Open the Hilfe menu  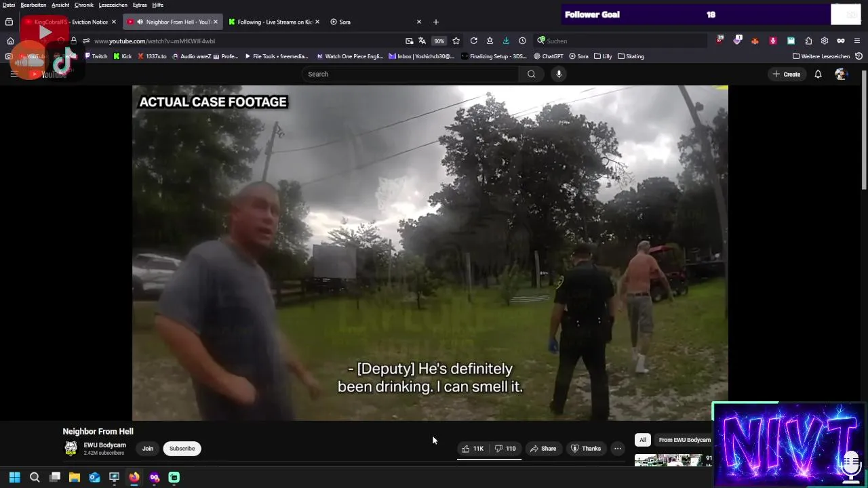tap(157, 5)
